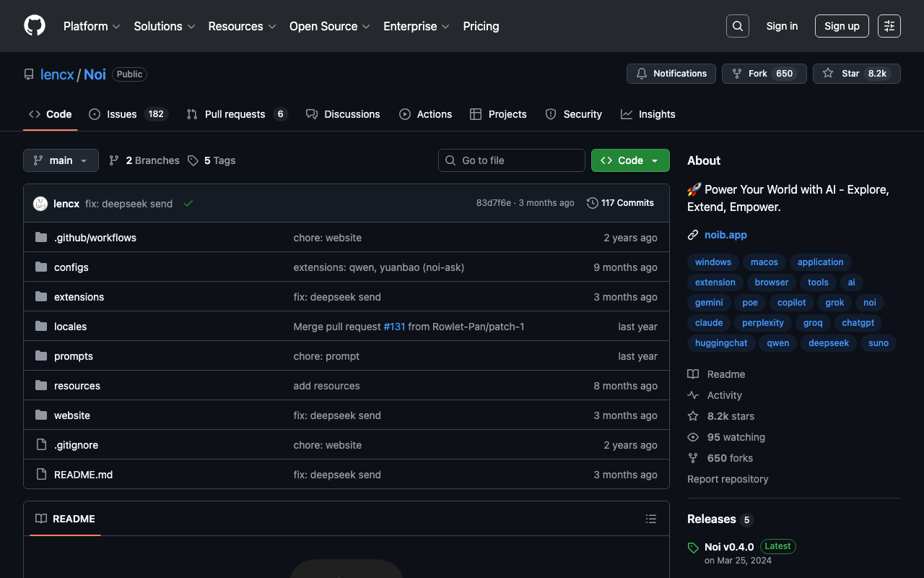Screen dimensions: 924x578
Task: Click the GitHub logo icon
Action: pos(35,26)
